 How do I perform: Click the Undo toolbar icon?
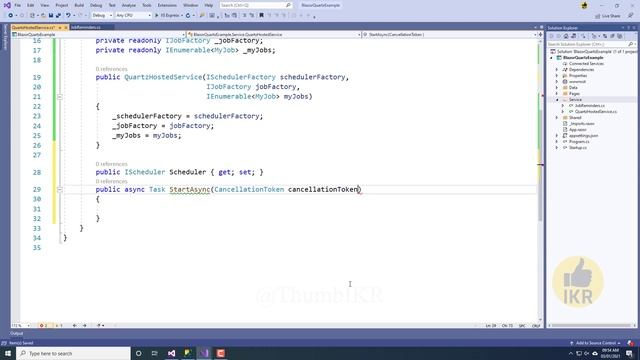[x=68, y=16]
